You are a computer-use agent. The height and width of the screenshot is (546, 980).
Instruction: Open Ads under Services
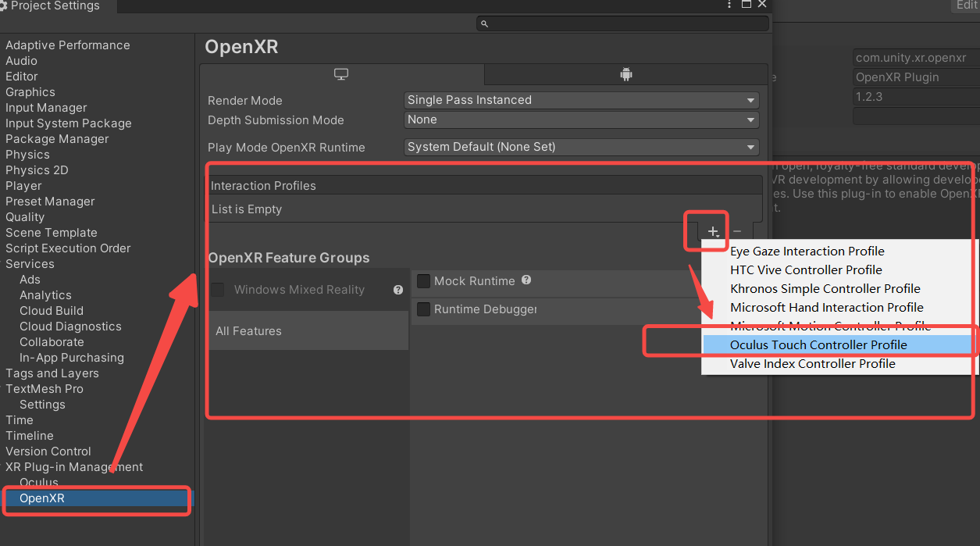(30, 280)
